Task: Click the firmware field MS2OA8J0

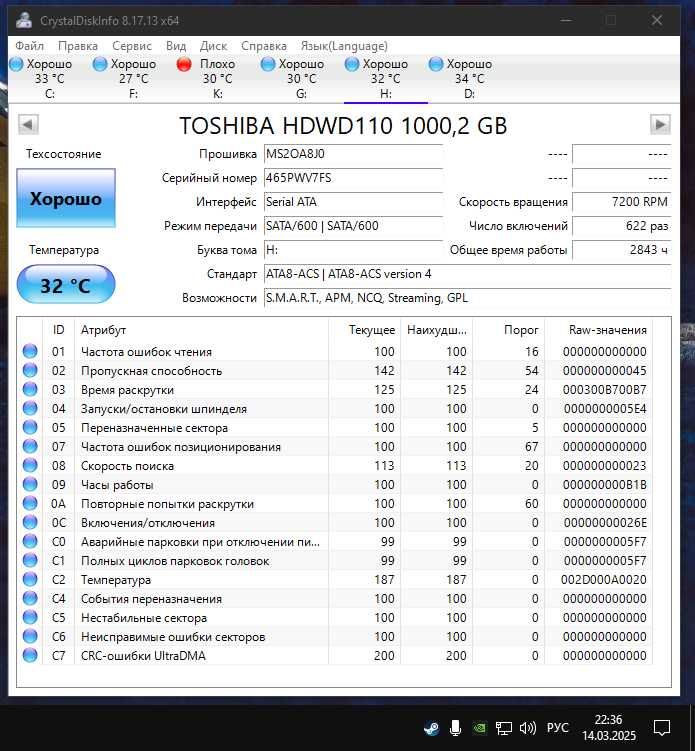Action: (353, 154)
